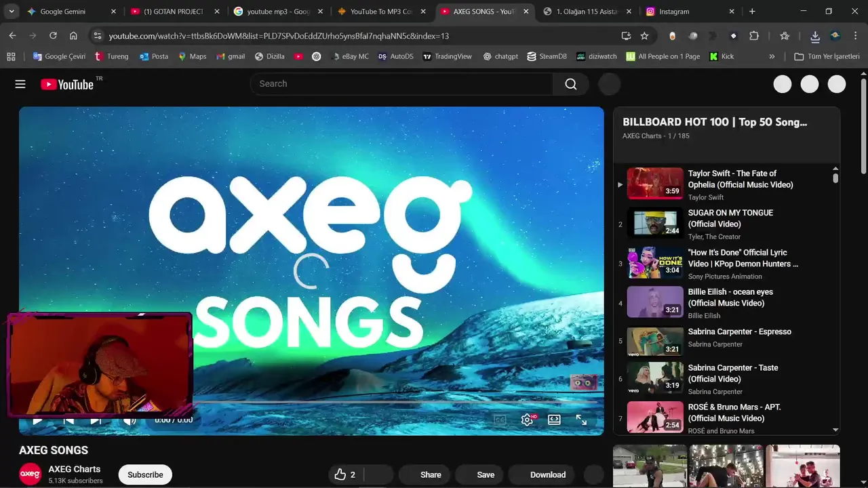This screenshot has height=488, width=868.
Task: Download the video
Action: tap(542, 474)
